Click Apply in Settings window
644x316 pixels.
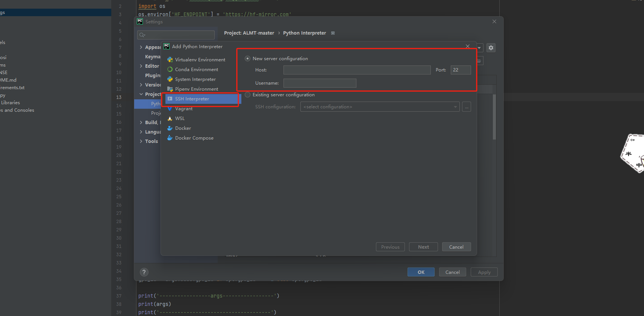point(484,272)
